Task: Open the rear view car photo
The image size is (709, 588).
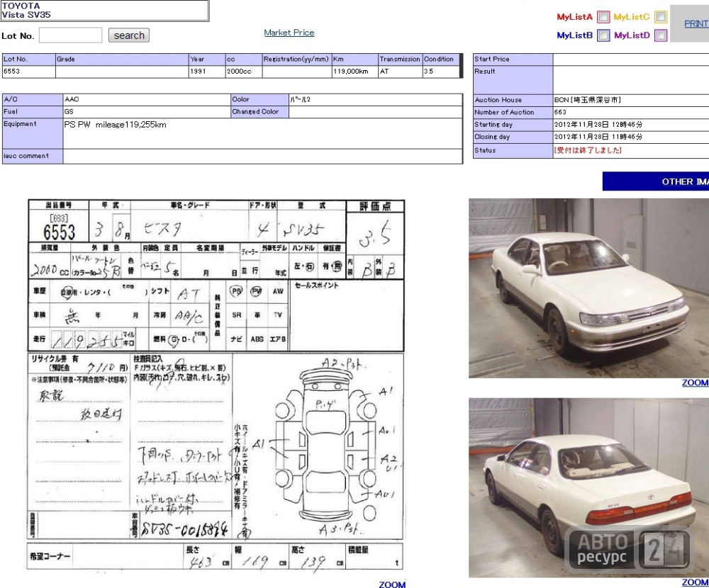Action: coord(588,487)
